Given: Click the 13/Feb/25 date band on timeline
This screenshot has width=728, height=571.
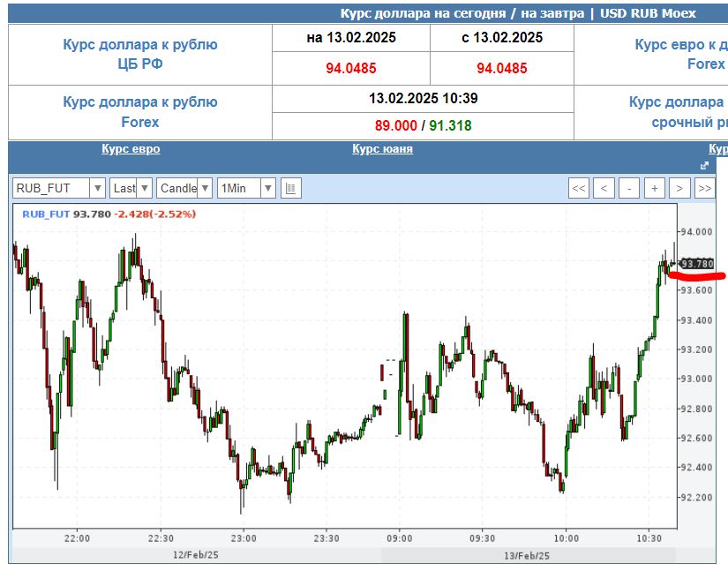Looking at the screenshot, I should coord(529,555).
